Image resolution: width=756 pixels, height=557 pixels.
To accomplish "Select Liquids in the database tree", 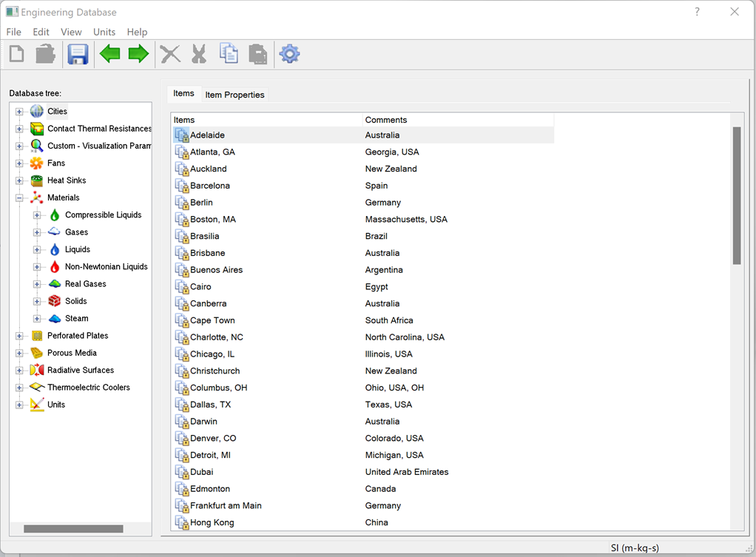I will [78, 249].
